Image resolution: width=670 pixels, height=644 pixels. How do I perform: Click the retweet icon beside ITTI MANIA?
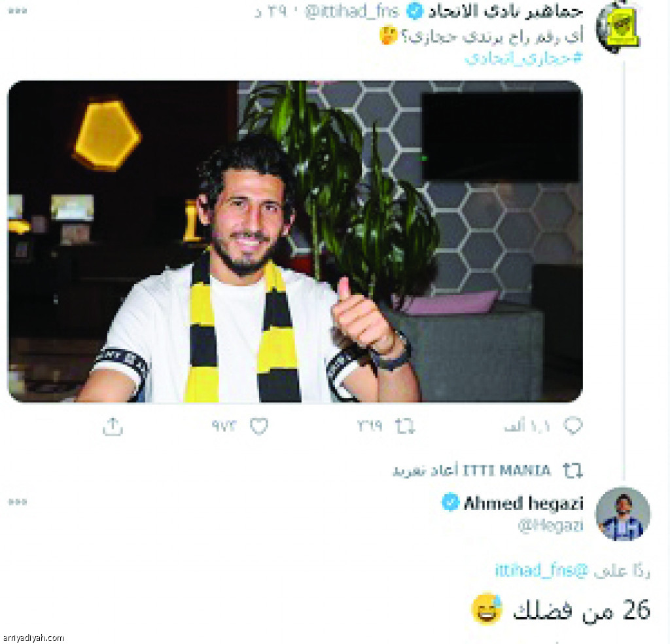tap(573, 471)
